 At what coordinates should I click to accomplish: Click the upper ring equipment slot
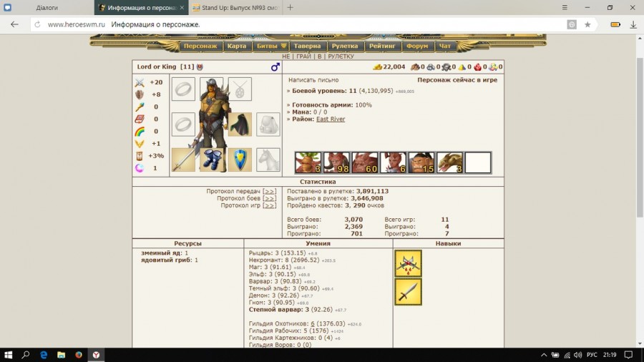click(183, 89)
